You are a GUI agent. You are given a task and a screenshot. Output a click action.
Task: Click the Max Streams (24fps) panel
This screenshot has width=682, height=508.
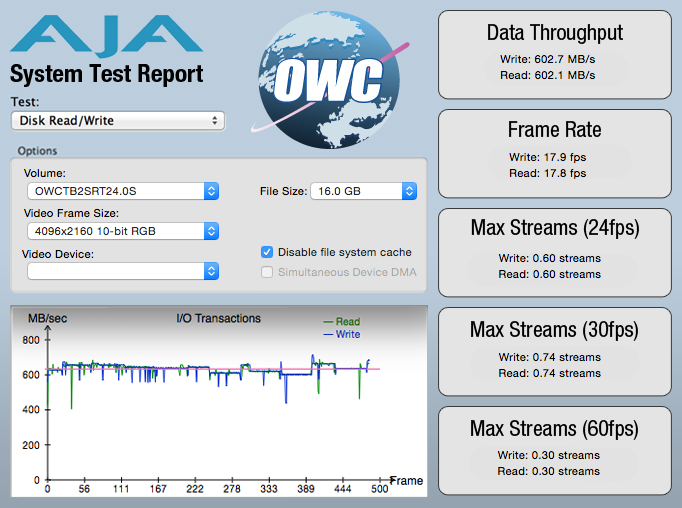coord(554,251)
